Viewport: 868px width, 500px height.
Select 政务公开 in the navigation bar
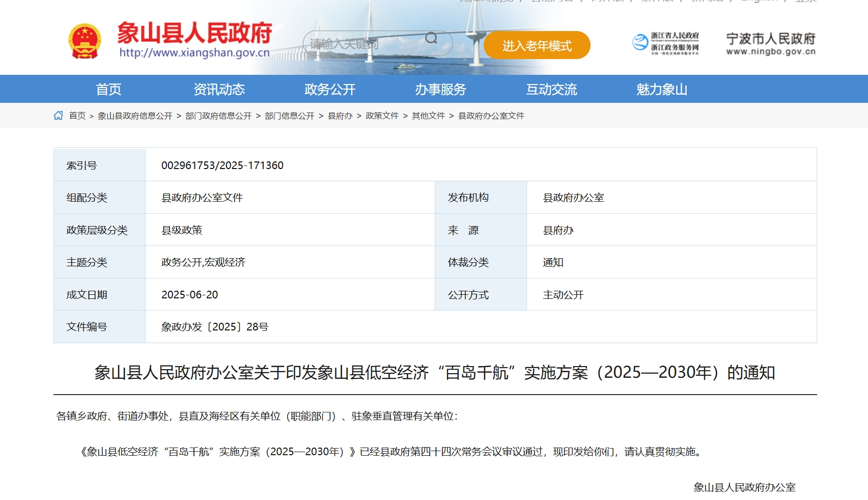click(x=330, y=90)
